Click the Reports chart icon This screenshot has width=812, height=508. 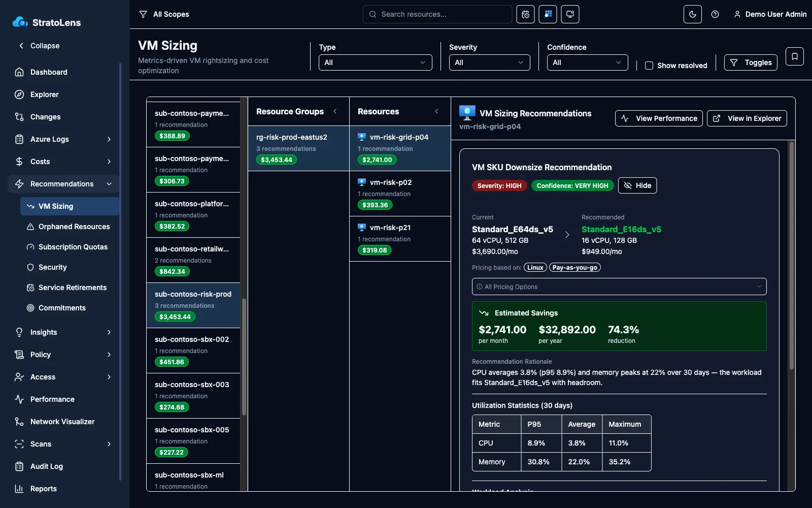(19, 489)
